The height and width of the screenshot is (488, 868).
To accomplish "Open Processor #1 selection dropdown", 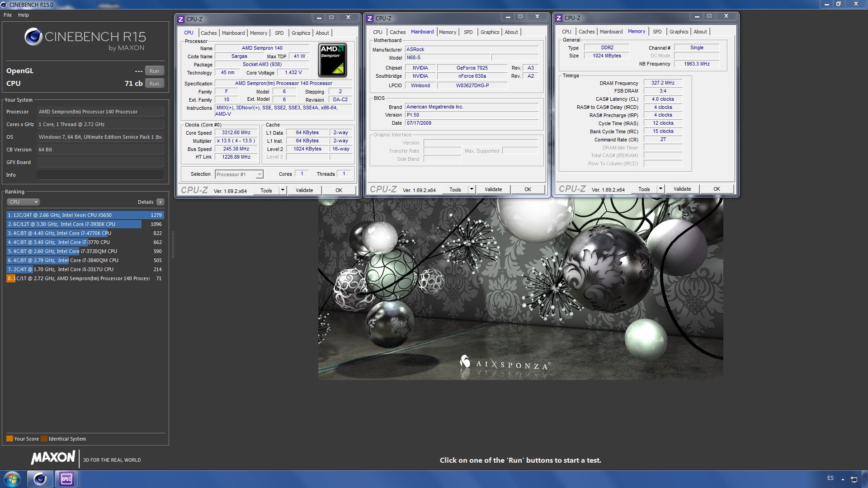I will tap(239, 174).
